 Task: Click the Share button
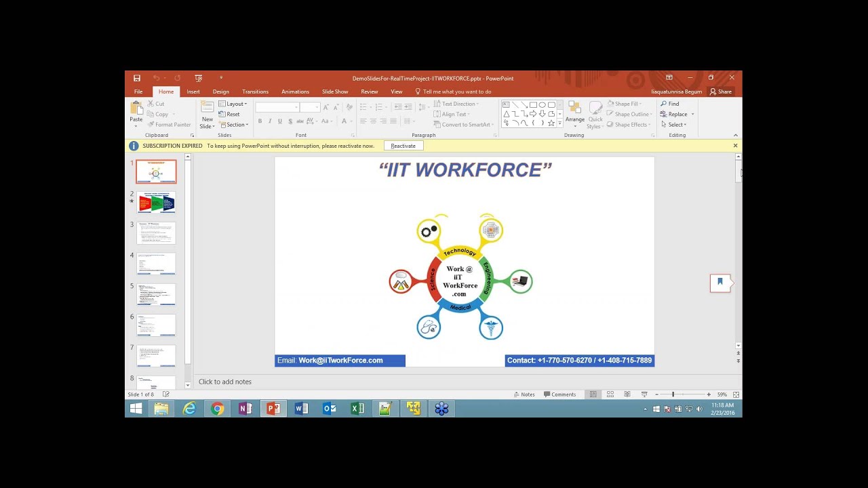(721, 91)
